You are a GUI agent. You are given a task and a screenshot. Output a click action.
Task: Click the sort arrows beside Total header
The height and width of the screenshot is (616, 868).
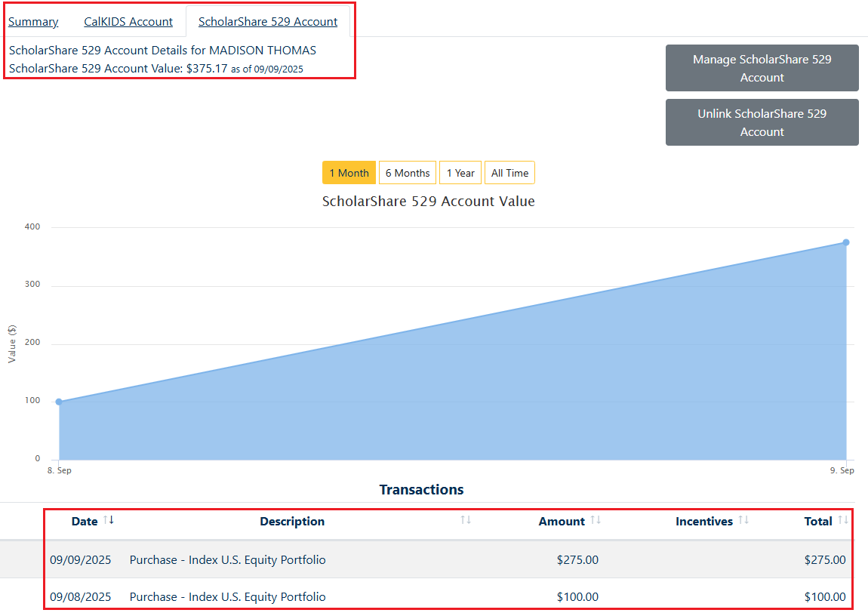843,520
